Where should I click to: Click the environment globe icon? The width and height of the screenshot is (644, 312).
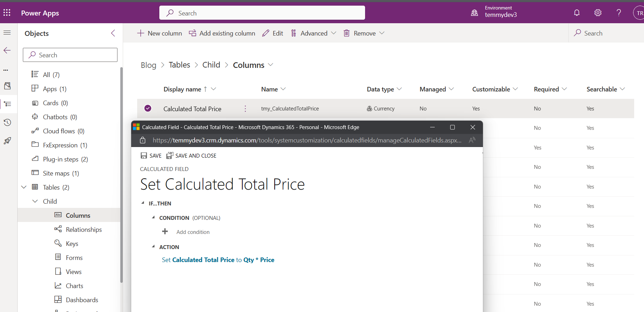click(x=474, y=13)
